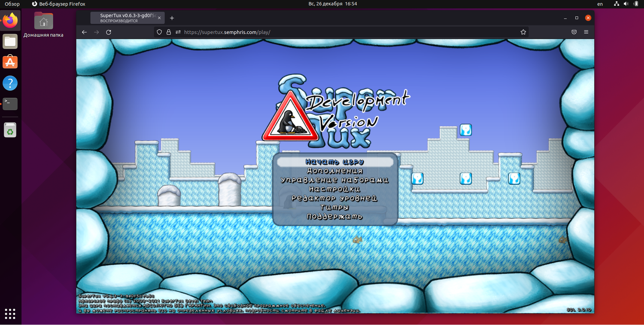This screenshot has height=325, width=644.
Task: Bookmark this page with the star
Action: pyautogui.click(x=523, y=32)
